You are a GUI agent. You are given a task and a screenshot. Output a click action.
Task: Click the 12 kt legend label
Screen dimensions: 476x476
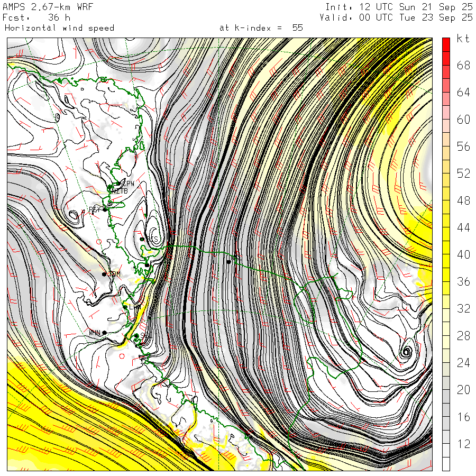click(463, 444)
